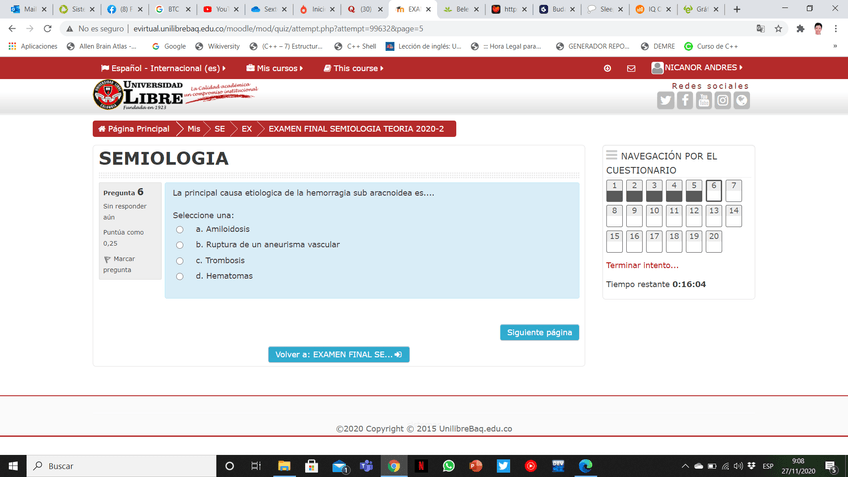
Task: Click Buscar taskbar search box
Action: click(x=121, y=466)
